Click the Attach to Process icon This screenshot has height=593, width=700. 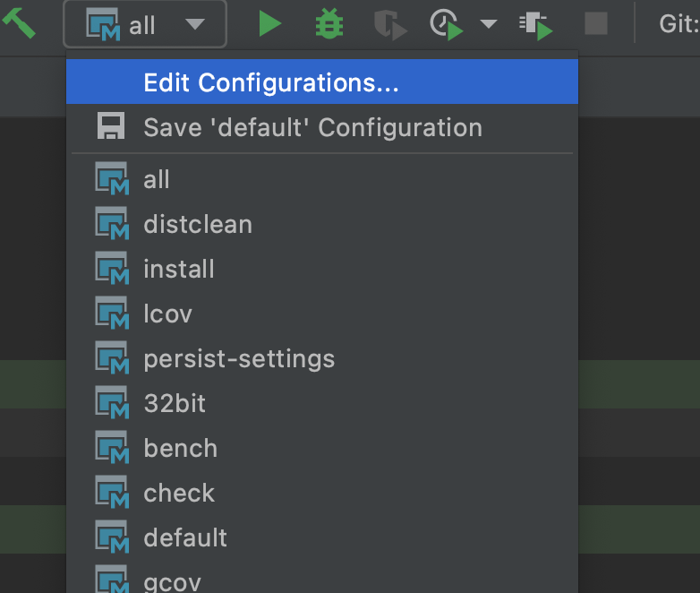(x=535, y=24)
